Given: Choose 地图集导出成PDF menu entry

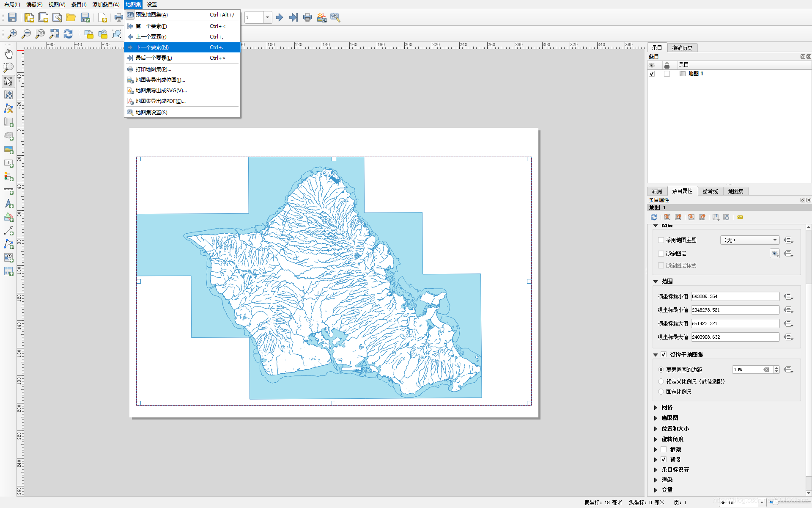Looking at the screenshot, I should coord(160,101).
